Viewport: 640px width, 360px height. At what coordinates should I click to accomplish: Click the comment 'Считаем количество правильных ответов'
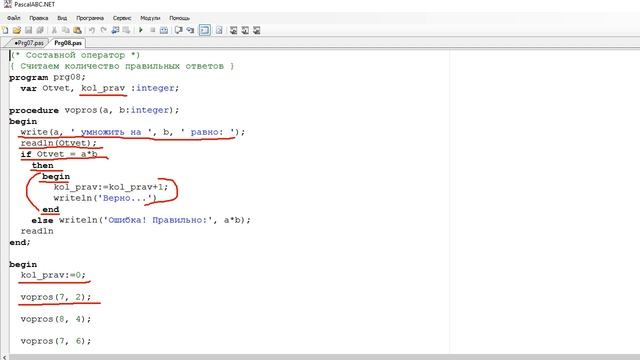coord(122,66)
